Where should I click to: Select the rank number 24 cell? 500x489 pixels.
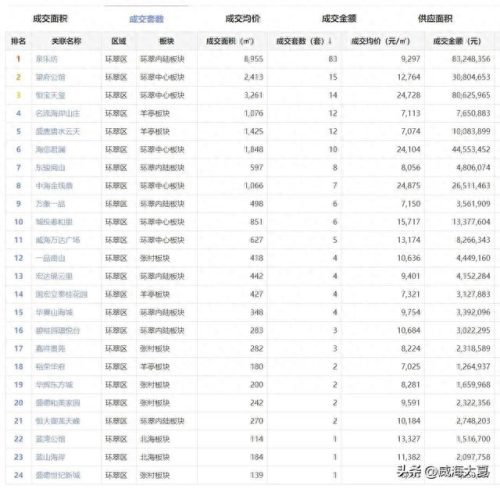[x=18, y=475]
